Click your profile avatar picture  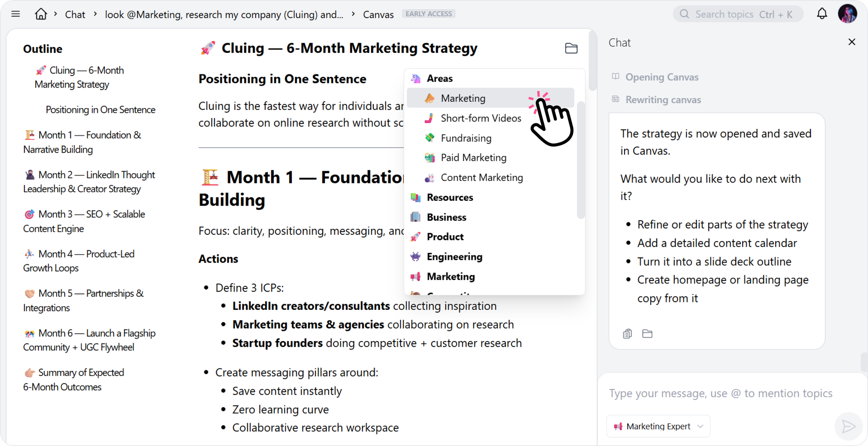tap(848, 13)
